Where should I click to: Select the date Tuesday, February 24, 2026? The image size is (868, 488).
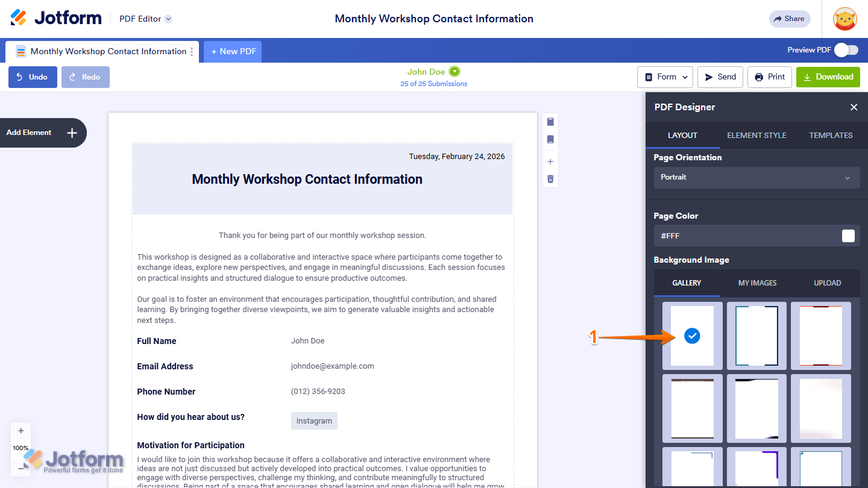point(457,157)
